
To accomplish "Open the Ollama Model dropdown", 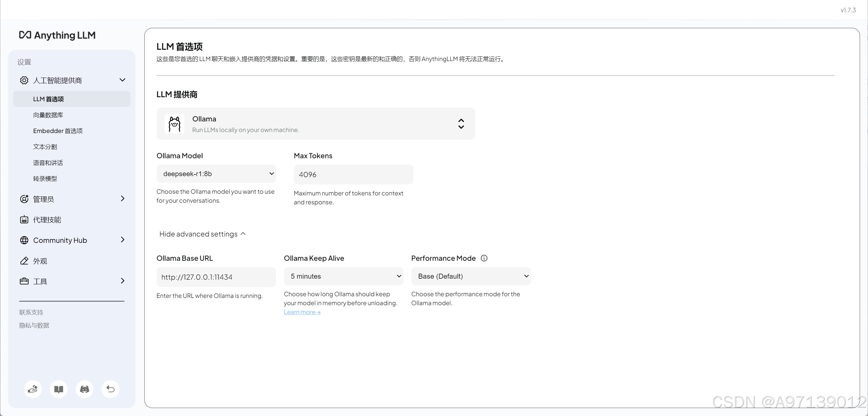I will coord(216,174).
